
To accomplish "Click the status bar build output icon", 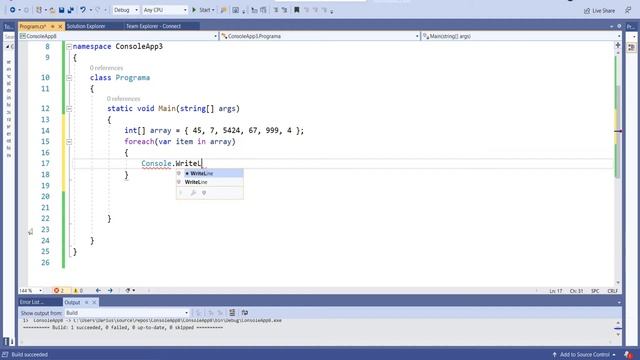I will (5, 355).
